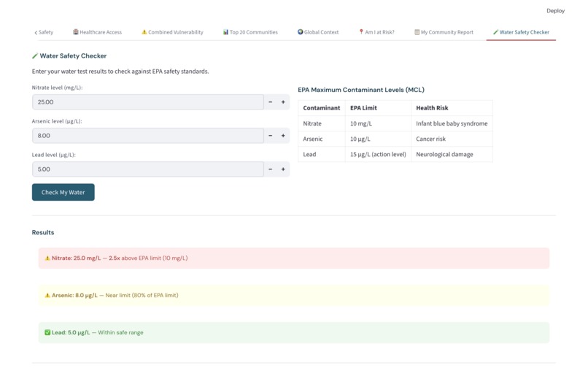The image size is (588, 368).
Task: Click the instruction text about EPA safety standards
Action: 120,72
